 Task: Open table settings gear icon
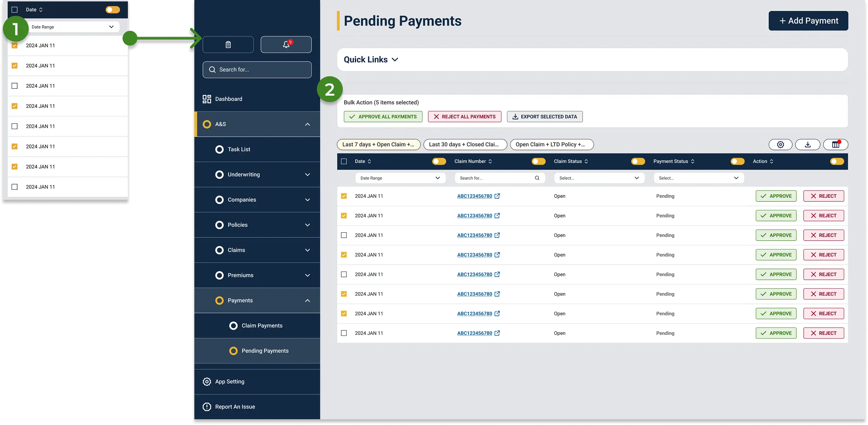[x=780, y=145]
